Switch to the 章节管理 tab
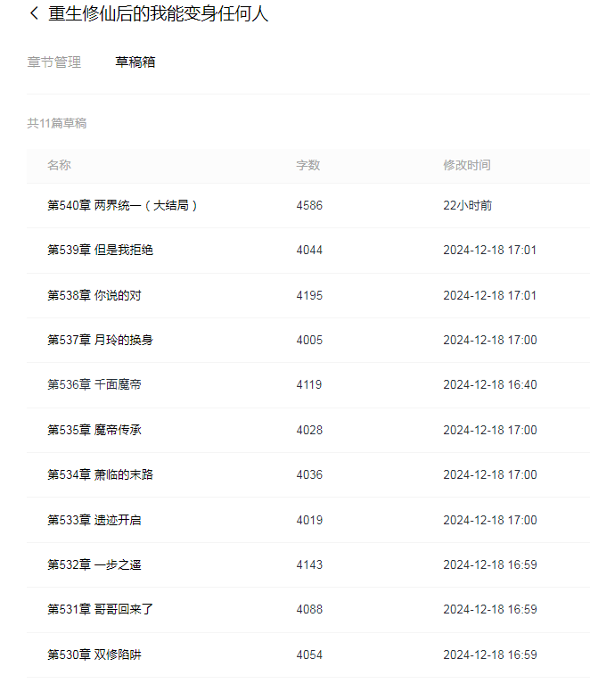The height and width of the screenshot is (700, 590). click(54, 62)
